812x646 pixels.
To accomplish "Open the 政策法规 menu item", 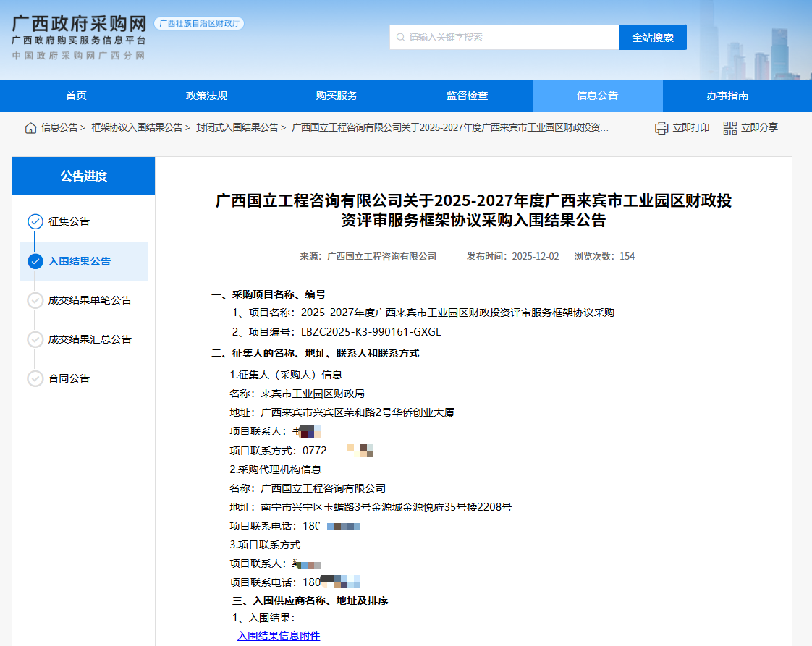I will pos(206,95).
